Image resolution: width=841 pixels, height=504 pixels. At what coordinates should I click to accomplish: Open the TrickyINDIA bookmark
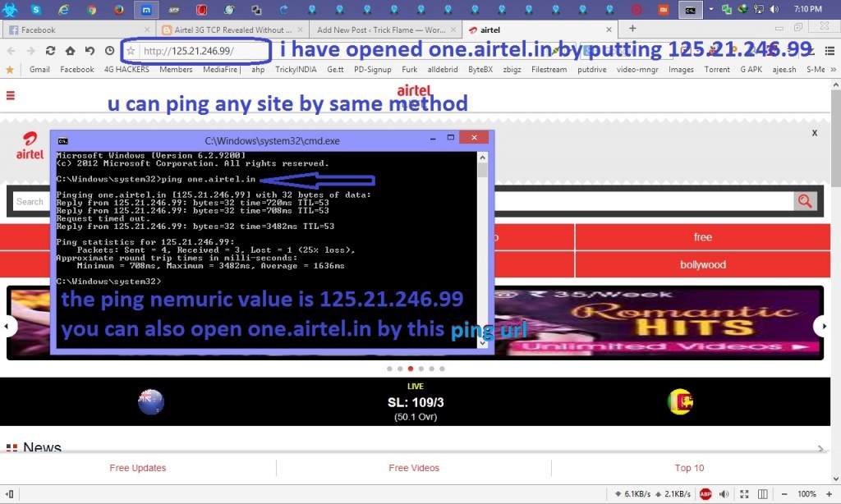(296, 70)
